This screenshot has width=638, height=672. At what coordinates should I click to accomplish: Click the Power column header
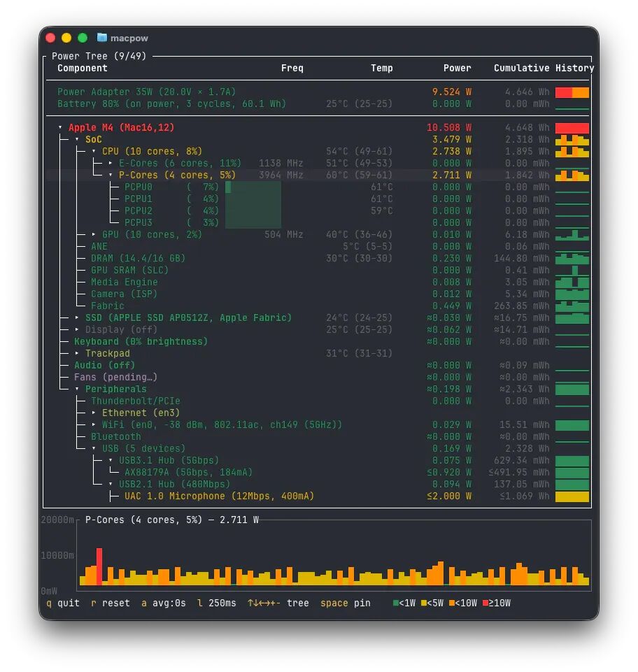coord(457,68)
